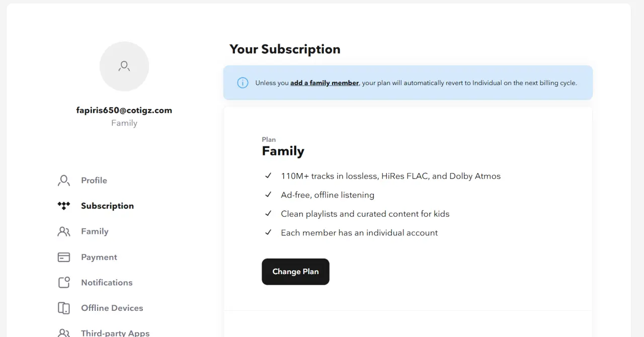Click the blue info icon in banner
The image size is (644, 337).
coord(243,83)
